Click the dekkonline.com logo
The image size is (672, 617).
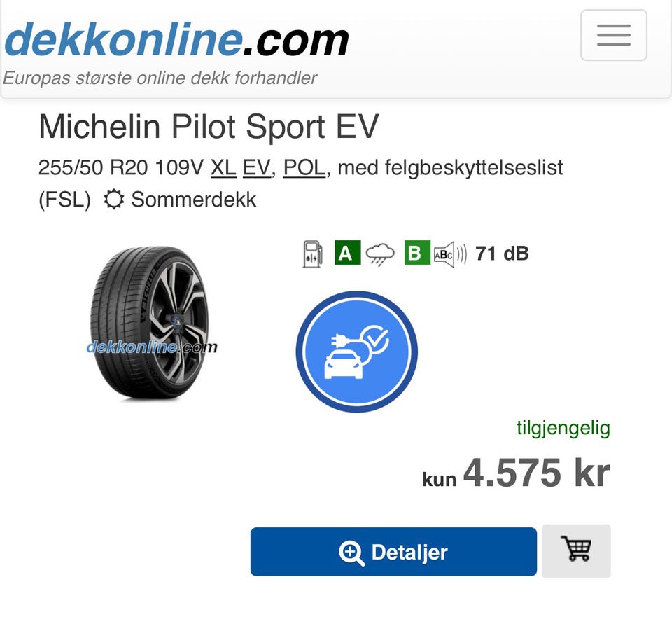176,39
